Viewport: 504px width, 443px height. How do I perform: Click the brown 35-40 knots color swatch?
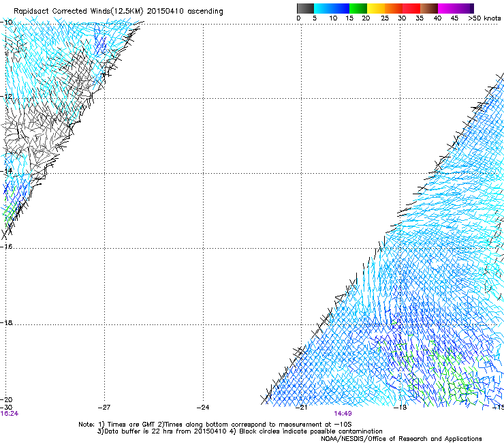(429, 8)
